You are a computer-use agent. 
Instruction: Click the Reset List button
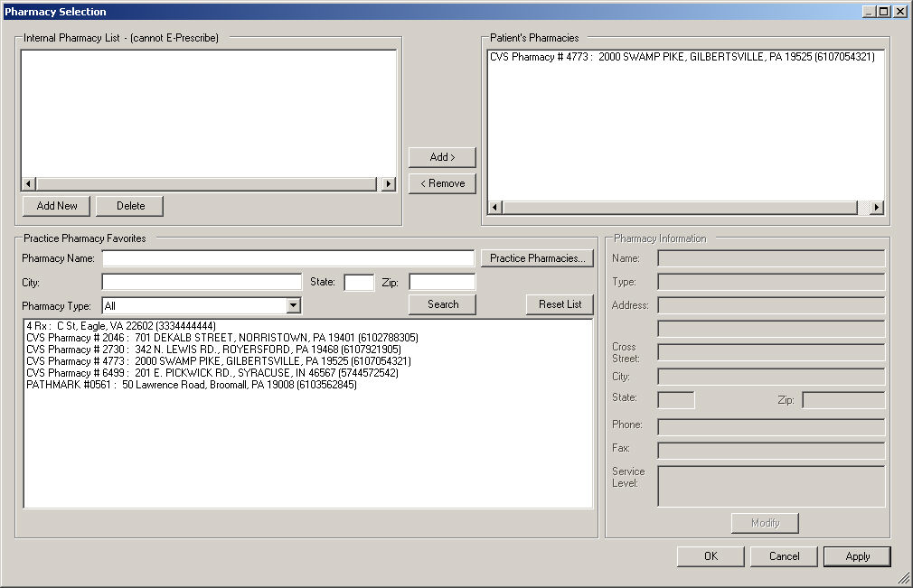[x=560, y=304]
